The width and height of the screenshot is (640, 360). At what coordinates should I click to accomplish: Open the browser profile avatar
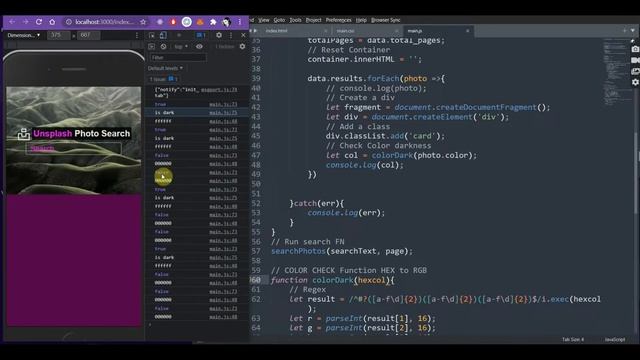pyautogui.click(x=227, y=22)
